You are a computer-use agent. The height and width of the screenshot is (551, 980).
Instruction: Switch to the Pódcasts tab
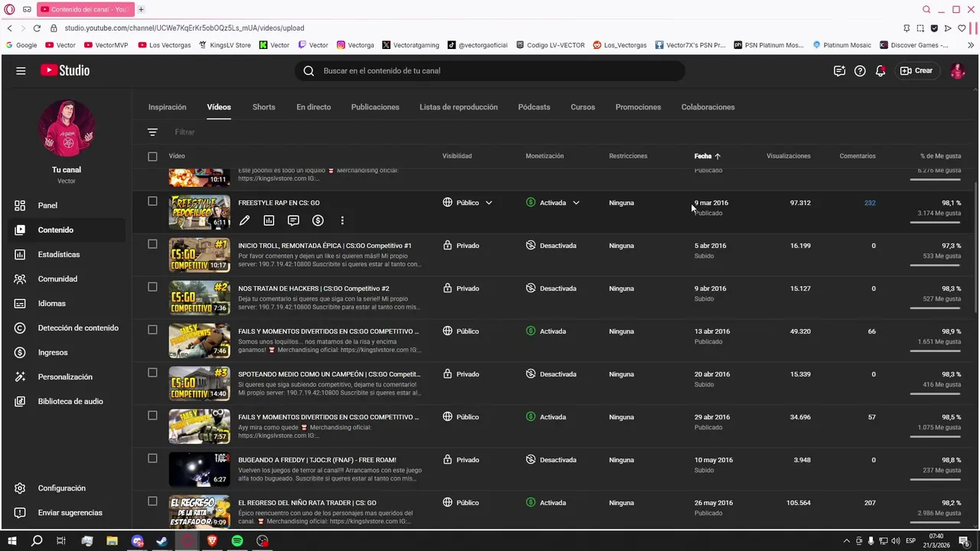pos(534,107)
